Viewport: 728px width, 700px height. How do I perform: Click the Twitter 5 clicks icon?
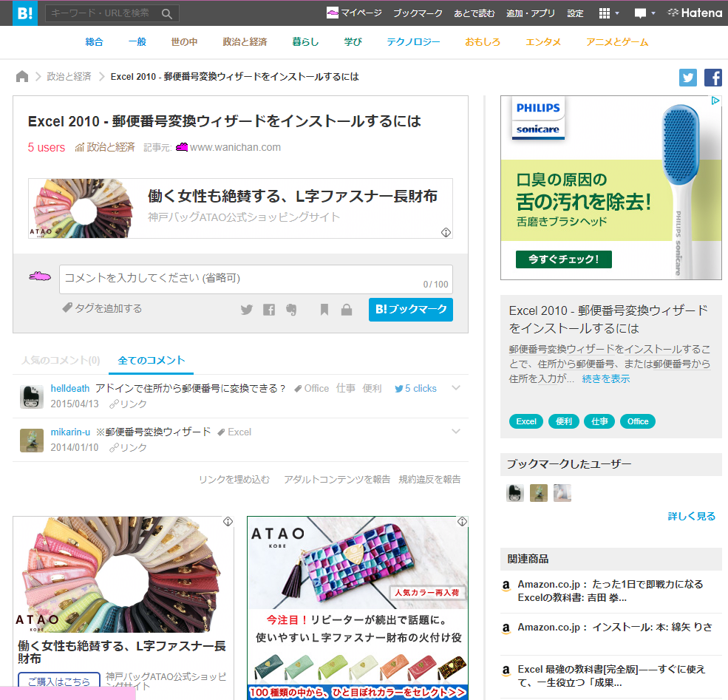click(x=399, y=389)
